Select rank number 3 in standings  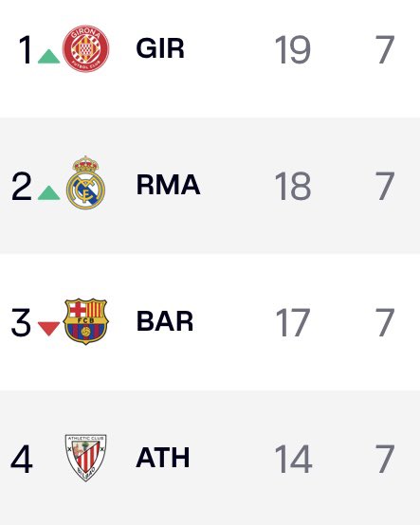(x=21, y=322)
